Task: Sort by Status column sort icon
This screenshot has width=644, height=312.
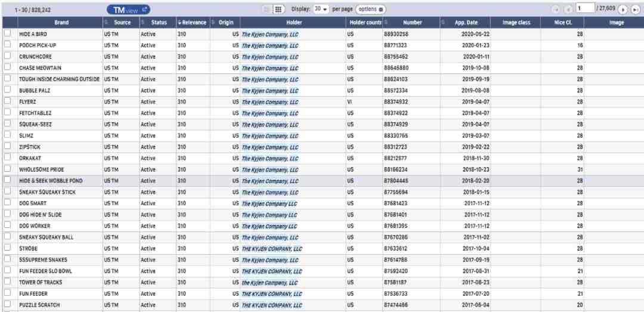Action: point(143,23)
